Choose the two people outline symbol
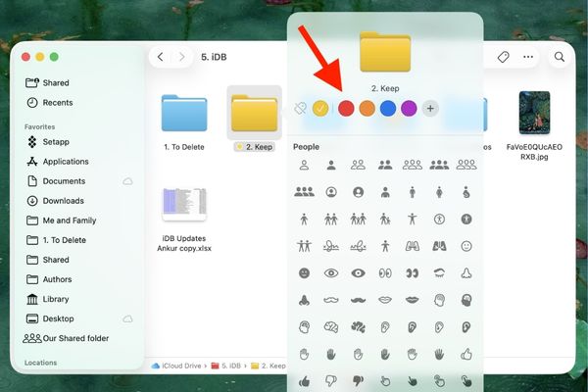 click(358, 165)
